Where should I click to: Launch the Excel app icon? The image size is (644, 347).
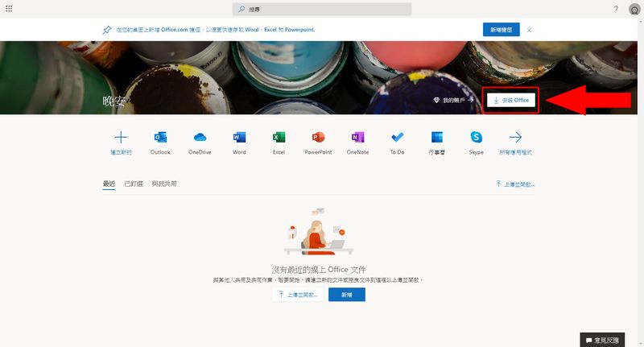[x=279, y=137]
